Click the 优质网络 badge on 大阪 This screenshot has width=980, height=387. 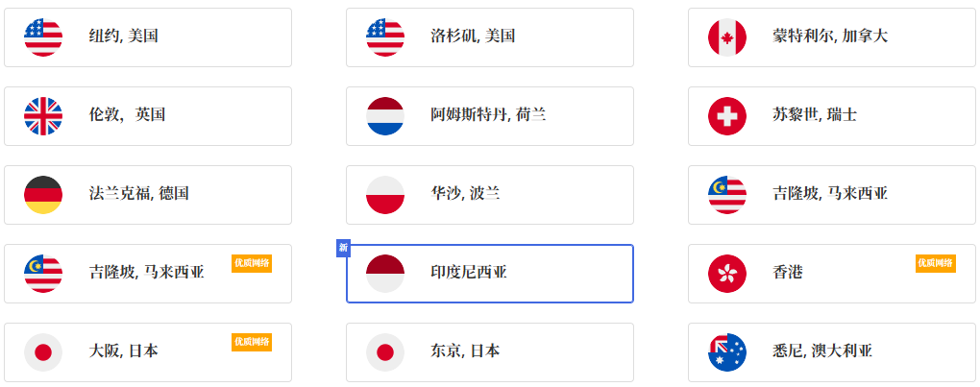pyautogui.click(x=252, y=342)
